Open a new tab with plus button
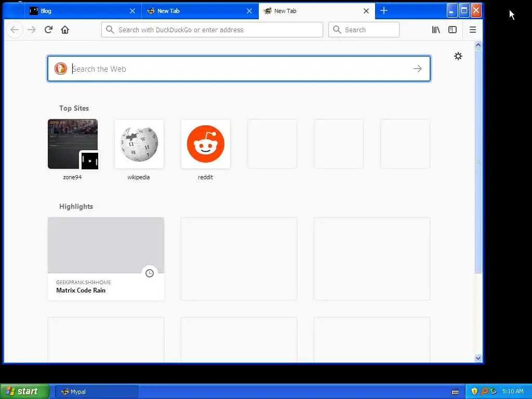 [x=384, y=10]
